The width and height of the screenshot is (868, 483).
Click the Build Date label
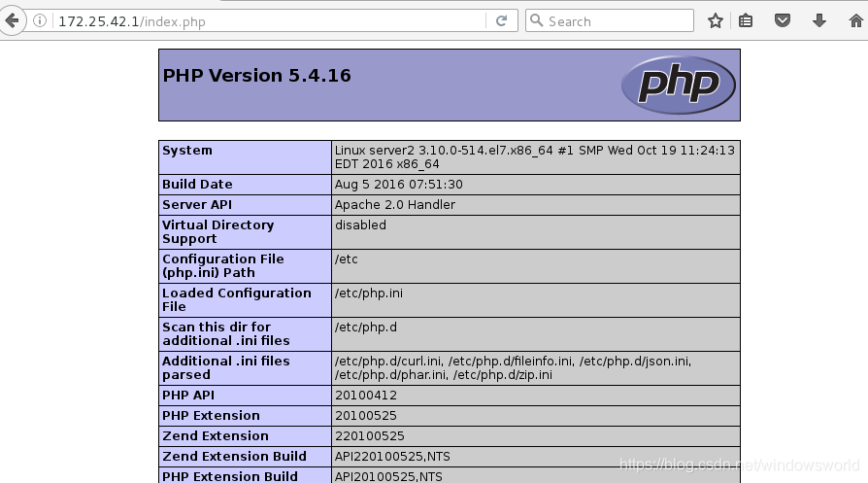197,184
